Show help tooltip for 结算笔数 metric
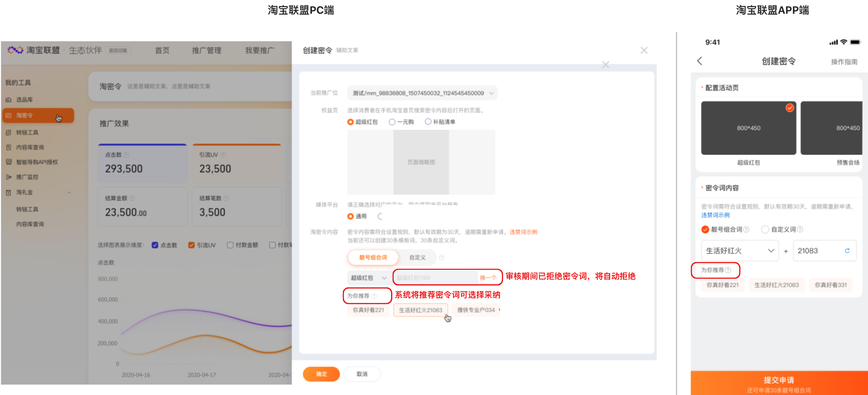 coord(226,198)
